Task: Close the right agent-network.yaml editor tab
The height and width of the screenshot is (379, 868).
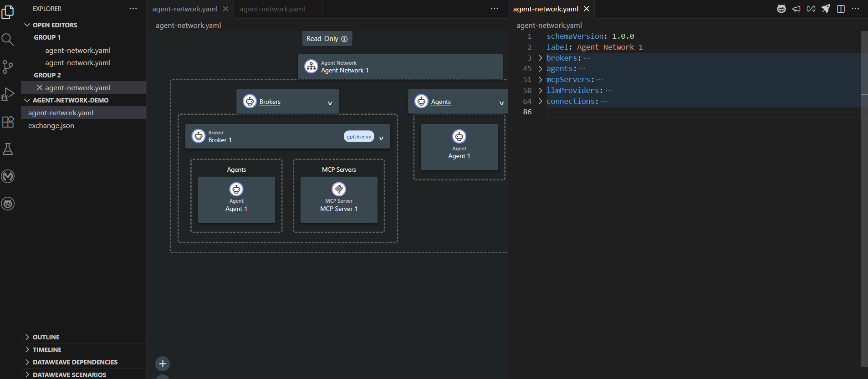Action: coord(587,9)
